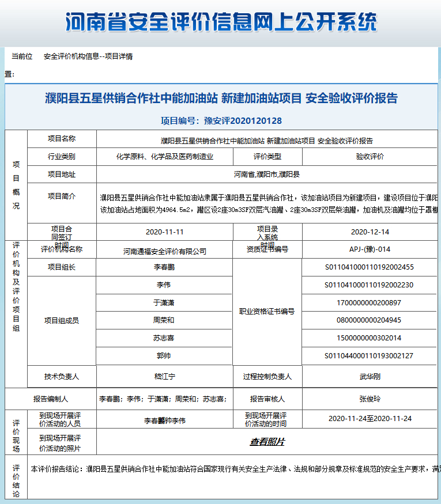Click the 行业类别 label cell

pos(62,157)
